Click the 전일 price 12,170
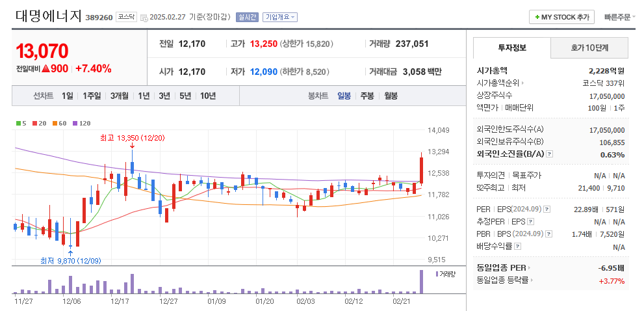 click(x=192, y=44)
